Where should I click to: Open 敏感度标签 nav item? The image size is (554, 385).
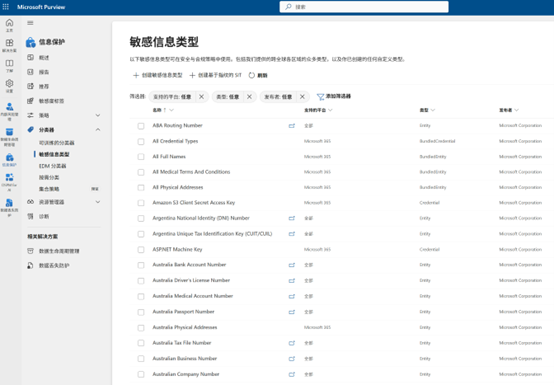click(x=51, y=101)
